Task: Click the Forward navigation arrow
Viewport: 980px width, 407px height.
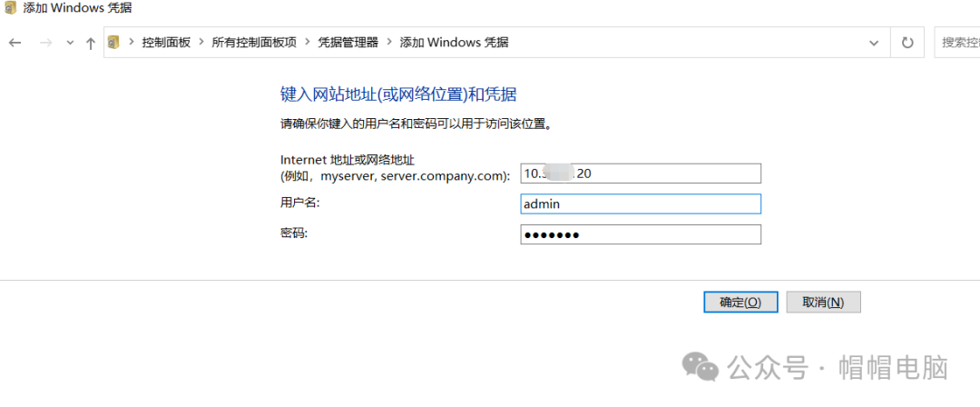Action: pos(46,43)
